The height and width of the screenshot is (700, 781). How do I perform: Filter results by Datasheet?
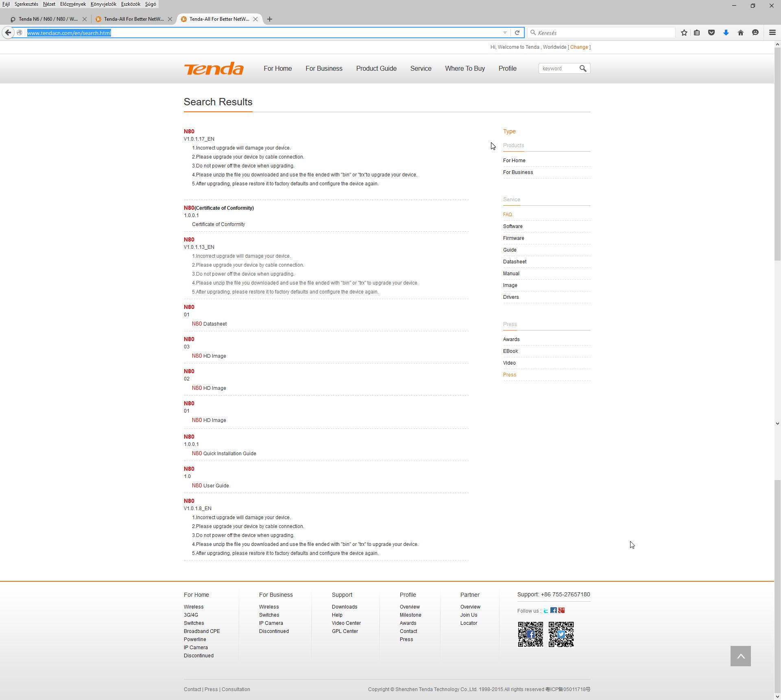(515, 262)
